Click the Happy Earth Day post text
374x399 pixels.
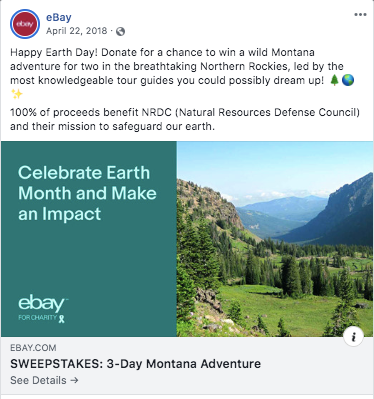pyautogui.click(x=182, y=73)
